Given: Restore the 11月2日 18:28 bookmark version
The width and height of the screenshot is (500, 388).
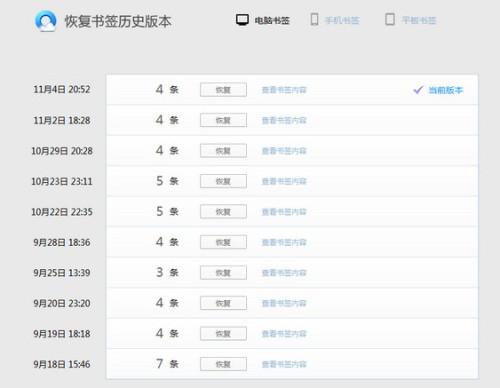Looking at the screenshot, I should tap(223, 120).
